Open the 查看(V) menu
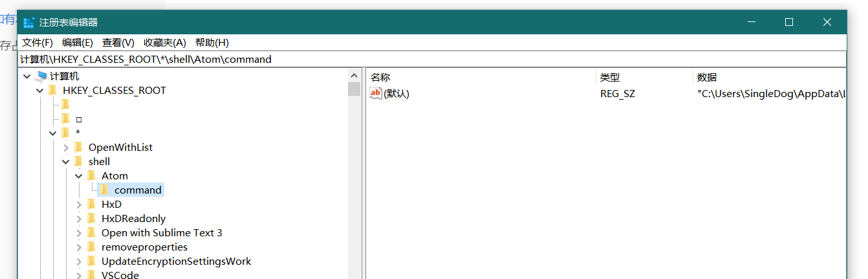This screenshot has height=279, width=868. tap(118, 43)
